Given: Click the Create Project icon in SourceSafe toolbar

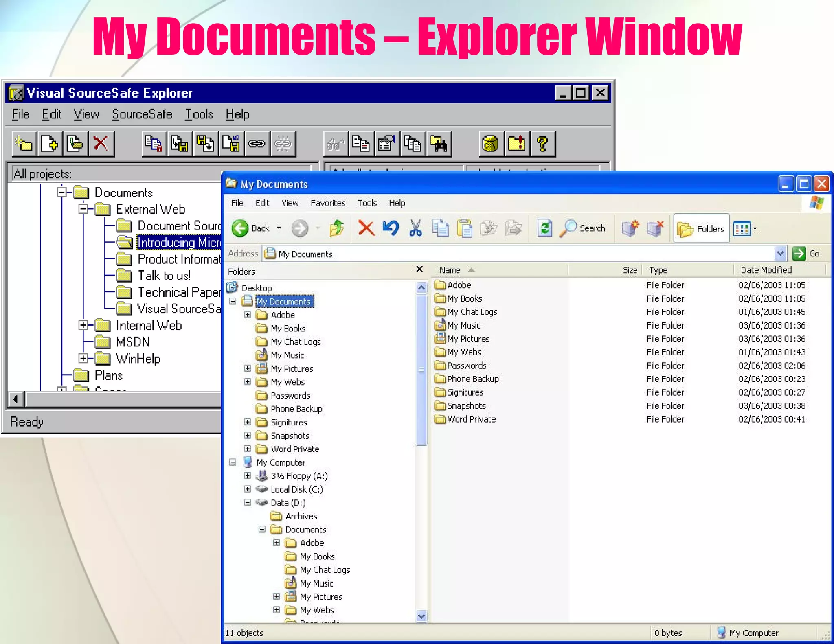Looking at the screenshot, I should pyautogui.click(x=24, y=144).
